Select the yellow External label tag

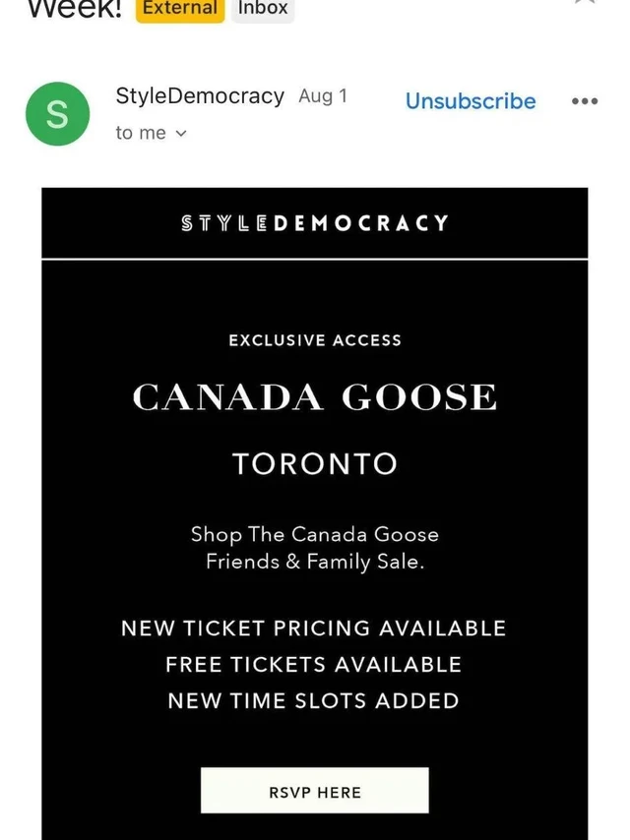[180, 9]
